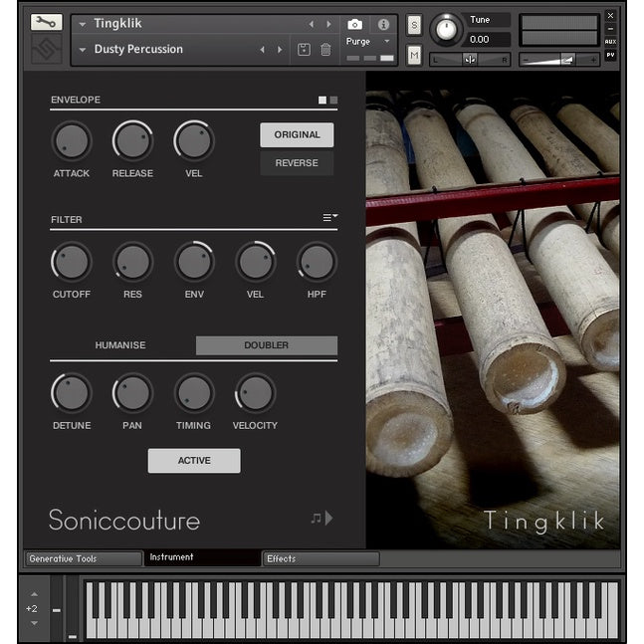Open the wrench edit mode icon
This screenshot has width=644, height=644.
(46, 22)
